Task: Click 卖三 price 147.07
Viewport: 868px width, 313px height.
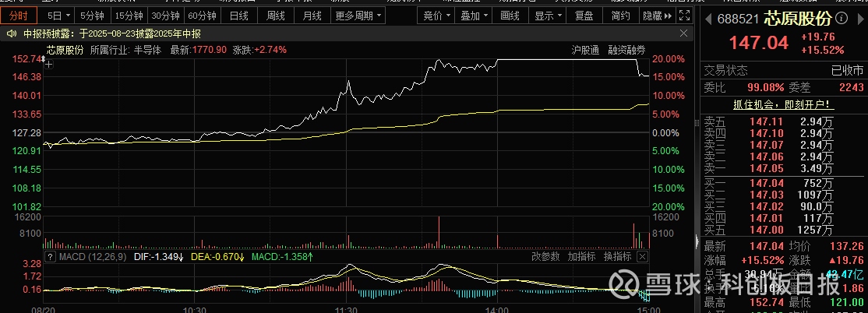Action: click(766, 145)
